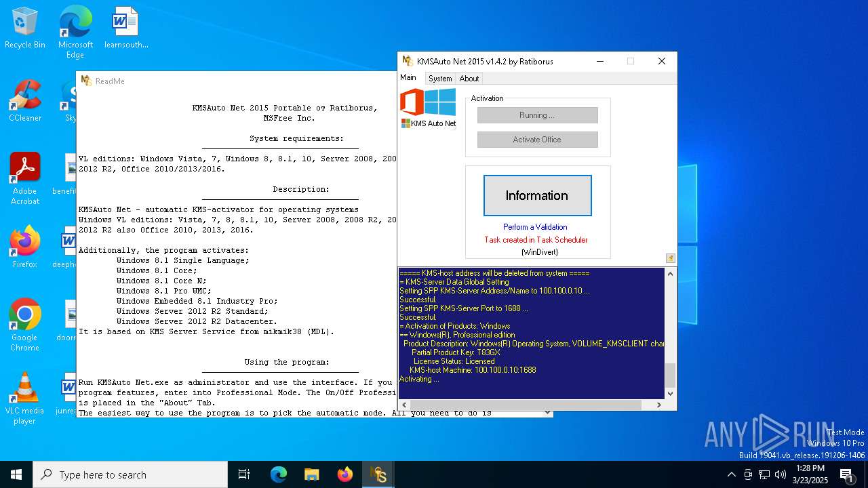Open the Windows Start menu
The image size is (868, 488).
[16, 474]
